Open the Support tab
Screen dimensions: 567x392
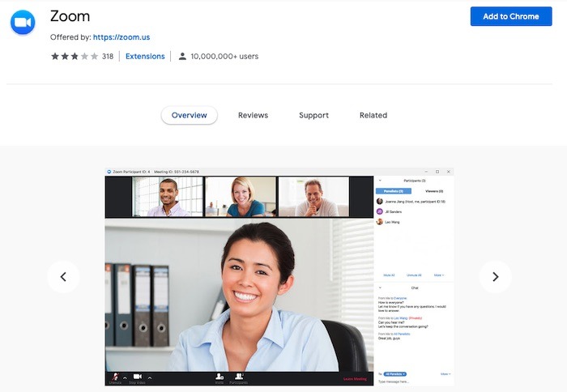[x=314, y=115]
